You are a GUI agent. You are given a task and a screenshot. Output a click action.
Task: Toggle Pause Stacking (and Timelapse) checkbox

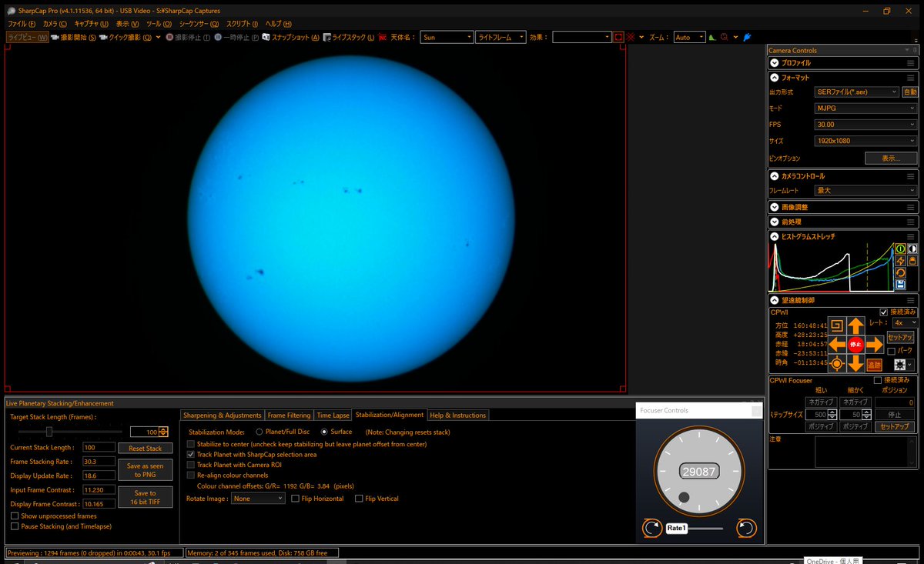(x=15, y=526)
